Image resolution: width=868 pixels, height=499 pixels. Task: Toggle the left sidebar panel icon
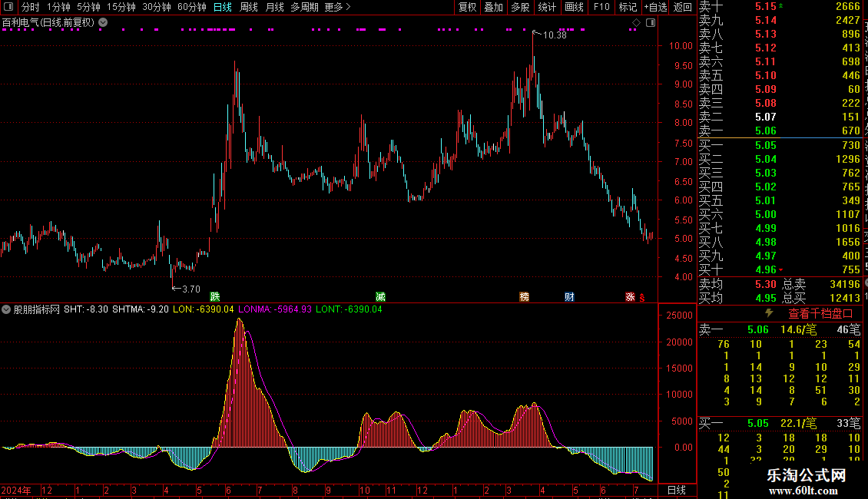(x=8, y=7)
